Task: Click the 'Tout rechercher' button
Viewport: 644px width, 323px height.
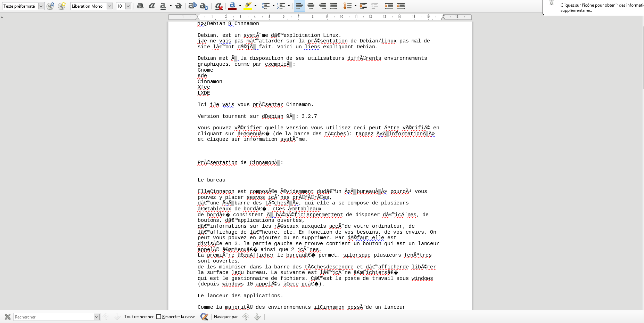Action: 139,317
